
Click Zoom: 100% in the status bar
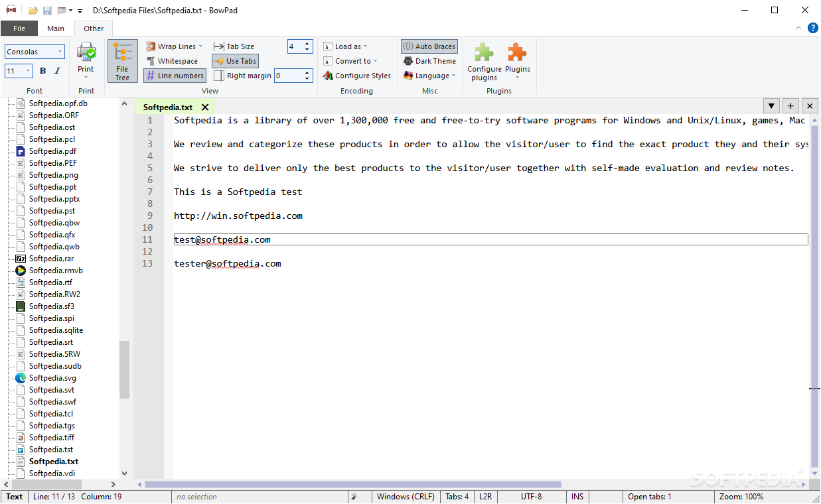pyautogui.click(x=741, y=497)
